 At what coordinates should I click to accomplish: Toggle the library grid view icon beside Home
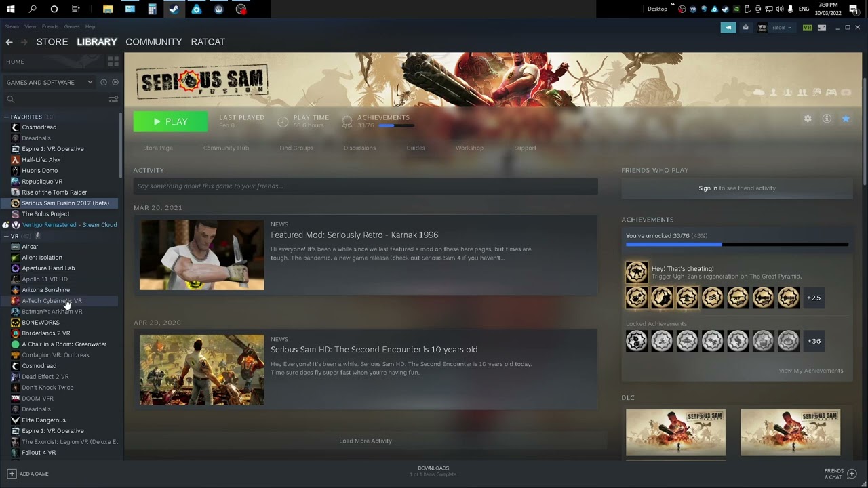[x=113, y=62]
